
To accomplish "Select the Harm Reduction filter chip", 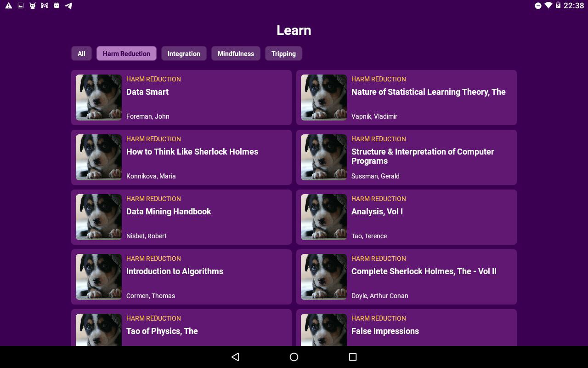I will pyautogui.click(x=126, y=53).
